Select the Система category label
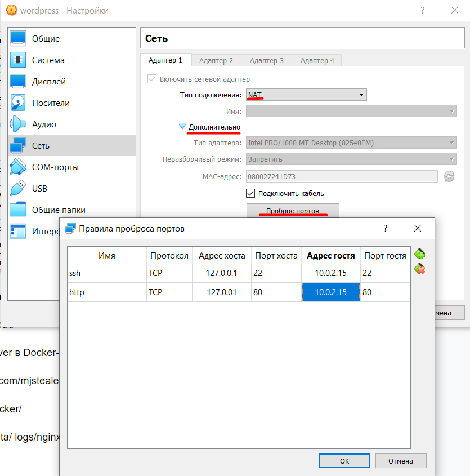 [48, 60]
